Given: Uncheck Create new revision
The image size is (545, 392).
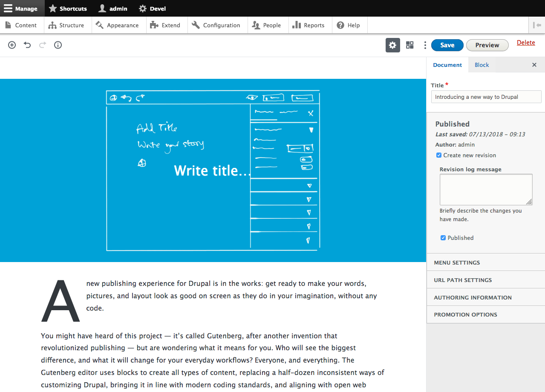Looking at the screenshot, I should (x=439, y=156).
